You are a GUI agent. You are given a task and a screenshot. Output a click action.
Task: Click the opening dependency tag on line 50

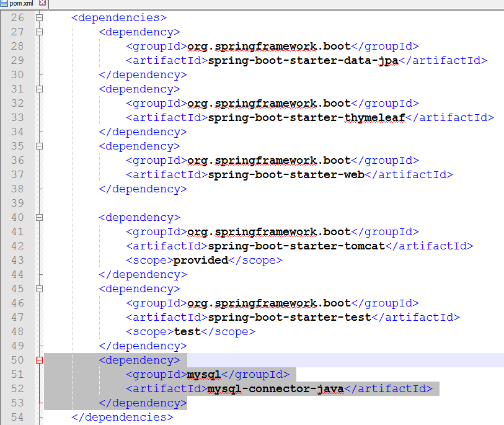[139, 360]
